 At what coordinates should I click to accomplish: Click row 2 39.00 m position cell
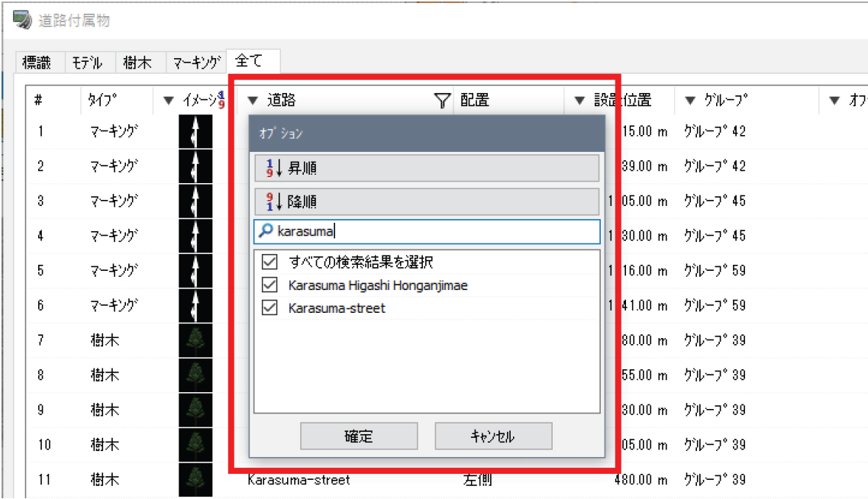[x=644, y=166]
